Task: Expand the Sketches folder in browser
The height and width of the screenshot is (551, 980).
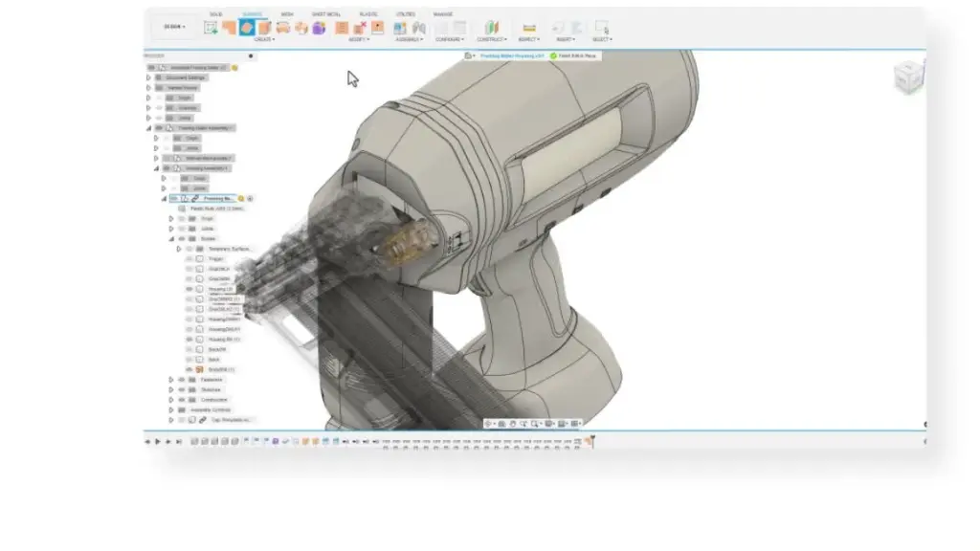Action: pyautogui.click(x=169, y=389)
